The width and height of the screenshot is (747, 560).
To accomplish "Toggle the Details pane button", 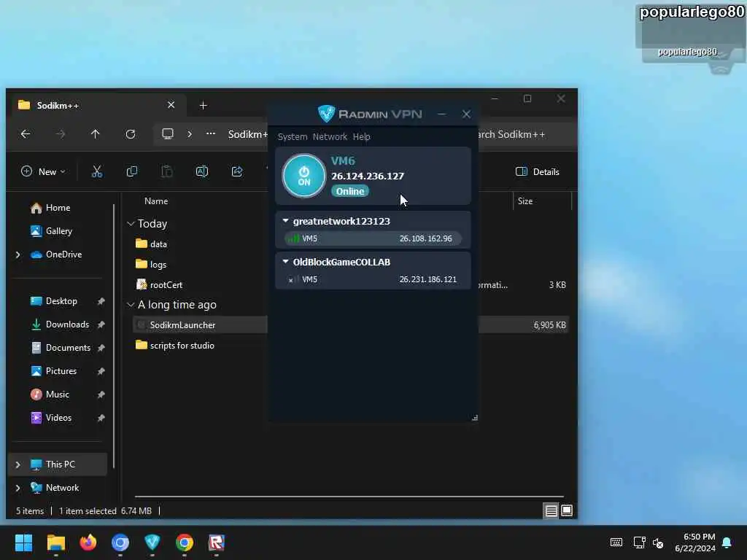I will pyautogui.click(x=538, y=172).
